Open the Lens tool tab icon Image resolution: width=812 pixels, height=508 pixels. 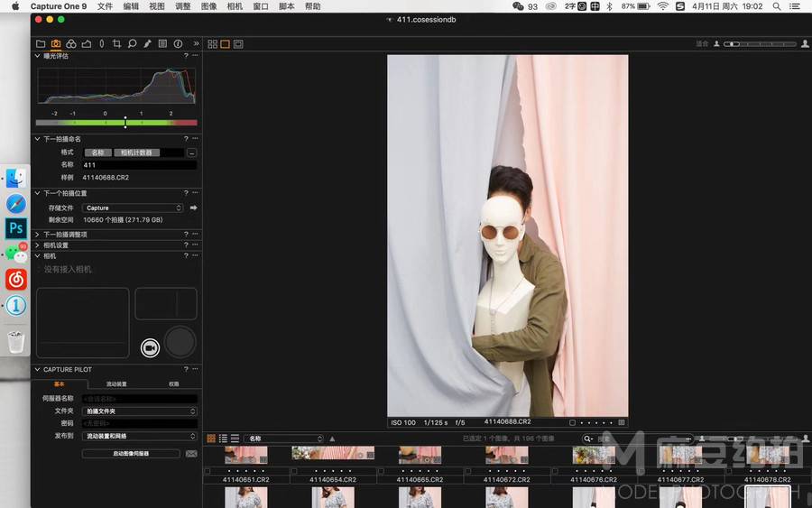click(101, 44)
